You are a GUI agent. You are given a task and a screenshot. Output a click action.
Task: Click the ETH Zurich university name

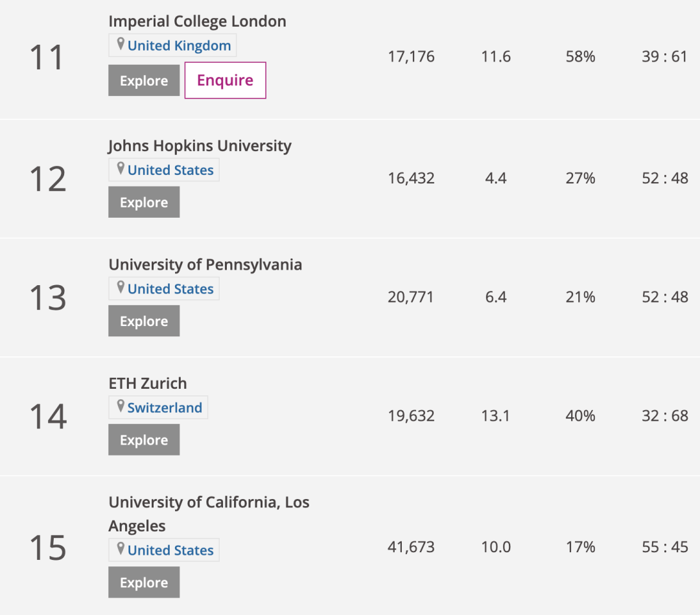[148, 383]
